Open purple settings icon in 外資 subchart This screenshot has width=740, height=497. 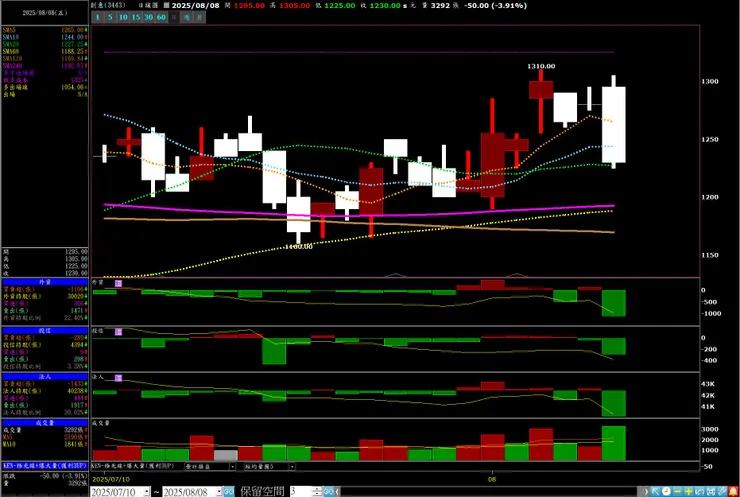tap(118, 283)
